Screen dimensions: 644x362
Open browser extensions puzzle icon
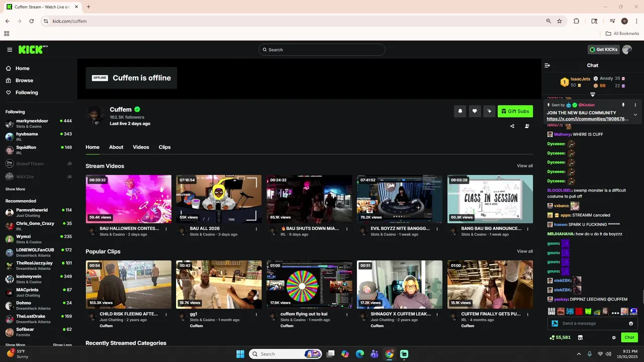pyautogui.click(x=577, y=21)
